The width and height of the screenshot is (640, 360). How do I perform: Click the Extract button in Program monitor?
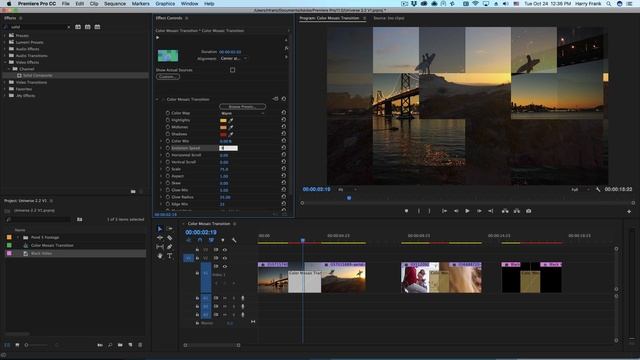click(x=517, y=211)
